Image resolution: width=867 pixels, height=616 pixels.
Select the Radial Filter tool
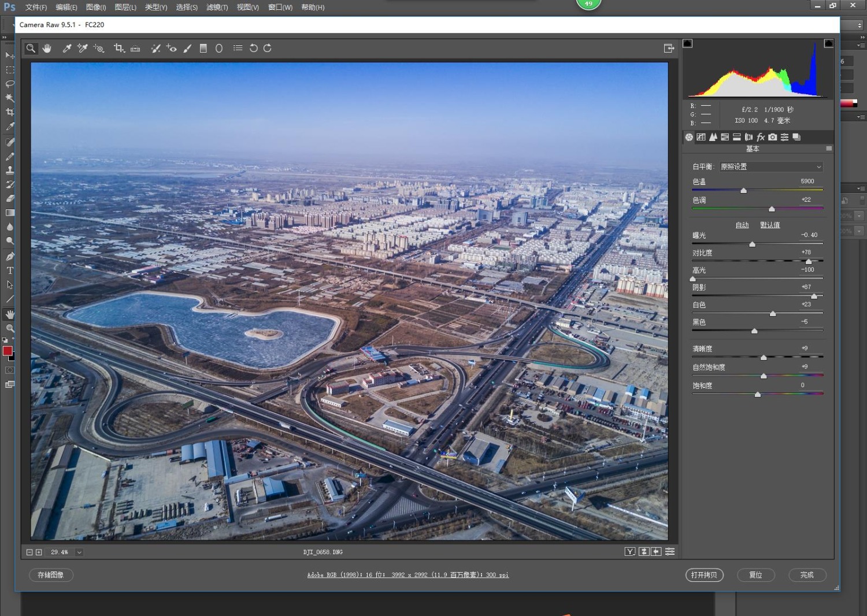click(x=219, y=49)
